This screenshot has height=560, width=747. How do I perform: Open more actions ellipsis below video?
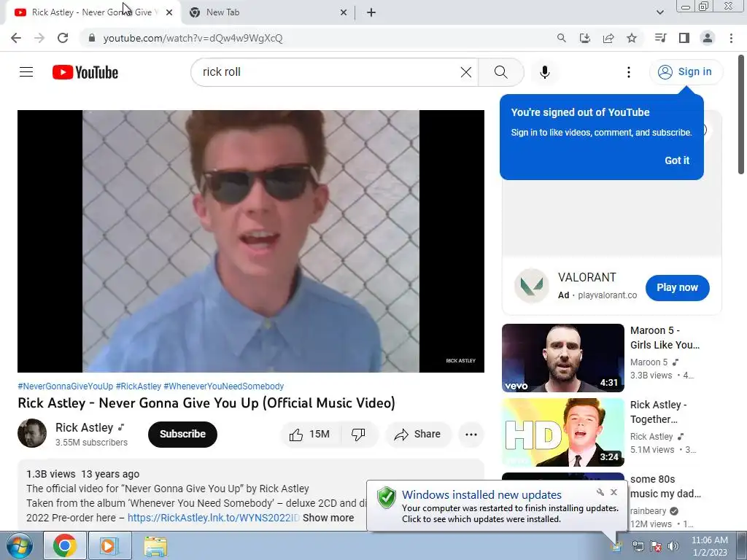click(471, 434)
